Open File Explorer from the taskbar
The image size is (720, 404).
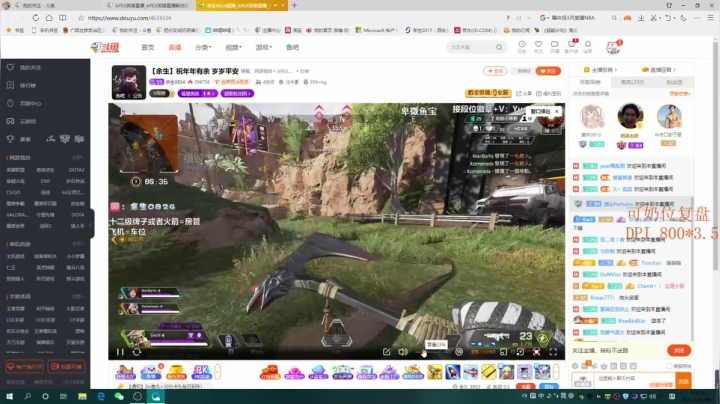pyautogui.click(x=82, y=396)
